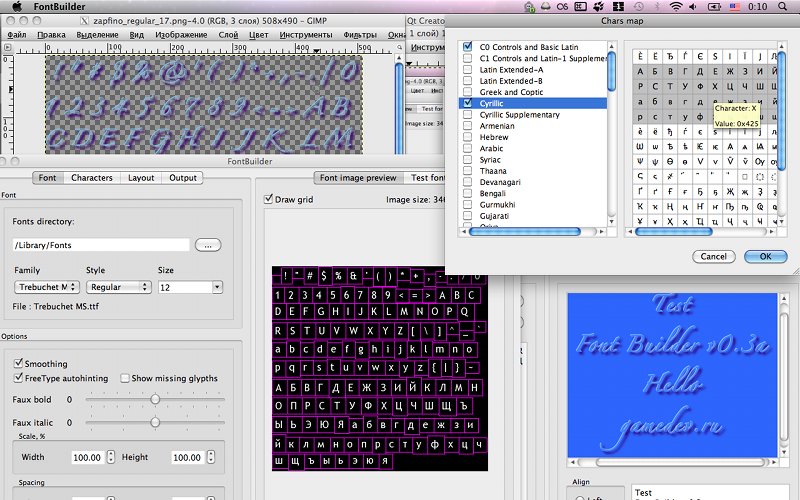Open the Style dropdown showing Regular

point(119,287)
